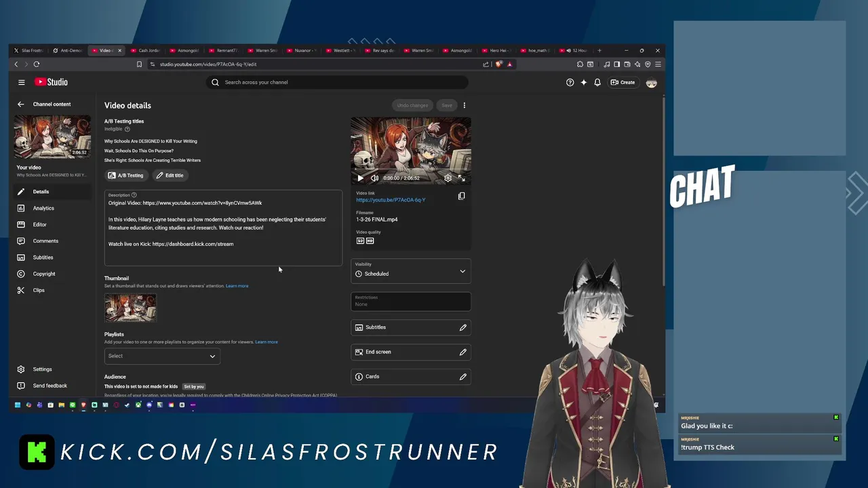Edit Cards via its pencil icon

[463, 377]
